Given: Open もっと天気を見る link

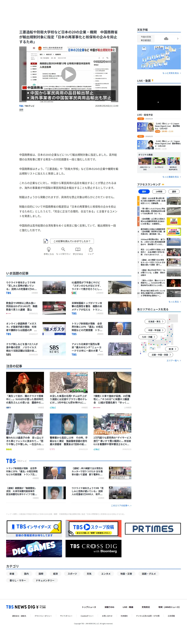Looking at the screenshot, I should click(172, 73).
